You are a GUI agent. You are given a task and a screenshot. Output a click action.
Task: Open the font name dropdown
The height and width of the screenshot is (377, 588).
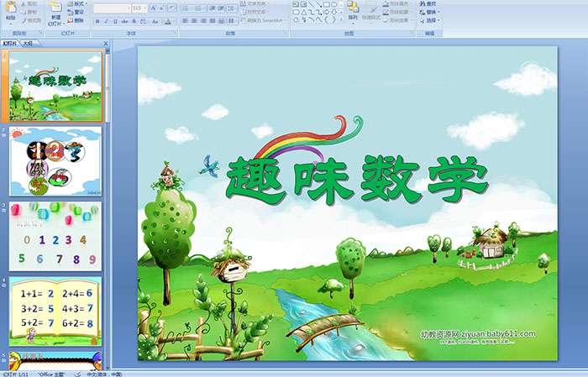click(x=127, y=8)
